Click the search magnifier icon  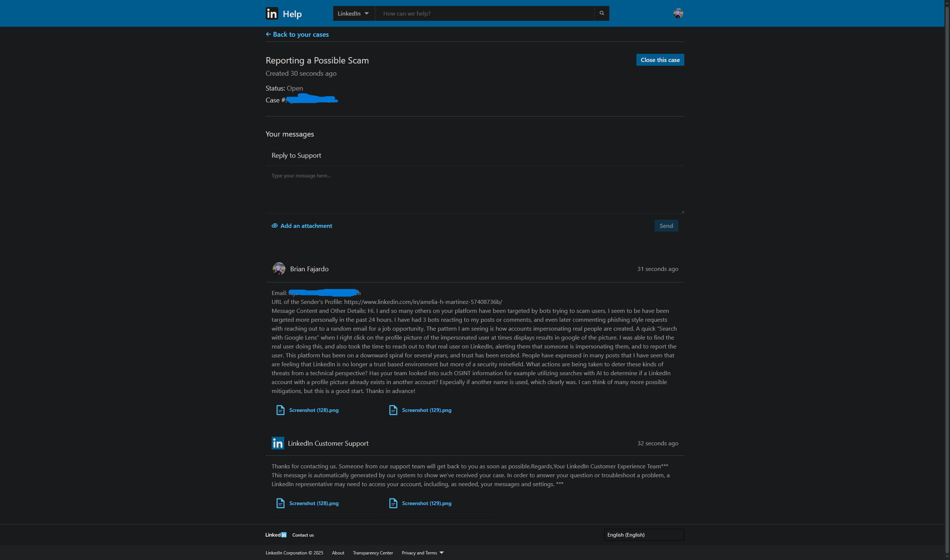[602, 13]
